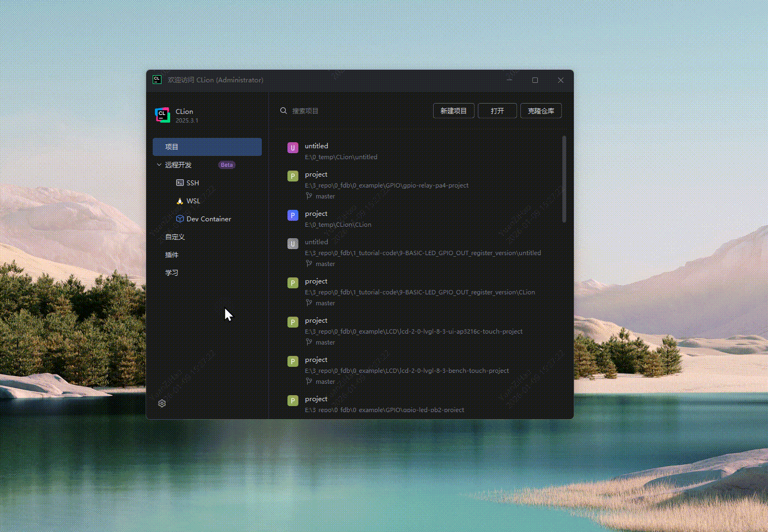Switch to the 项目 tab
Viewport: 768px width, 532px height.
(x=171, y=146)
